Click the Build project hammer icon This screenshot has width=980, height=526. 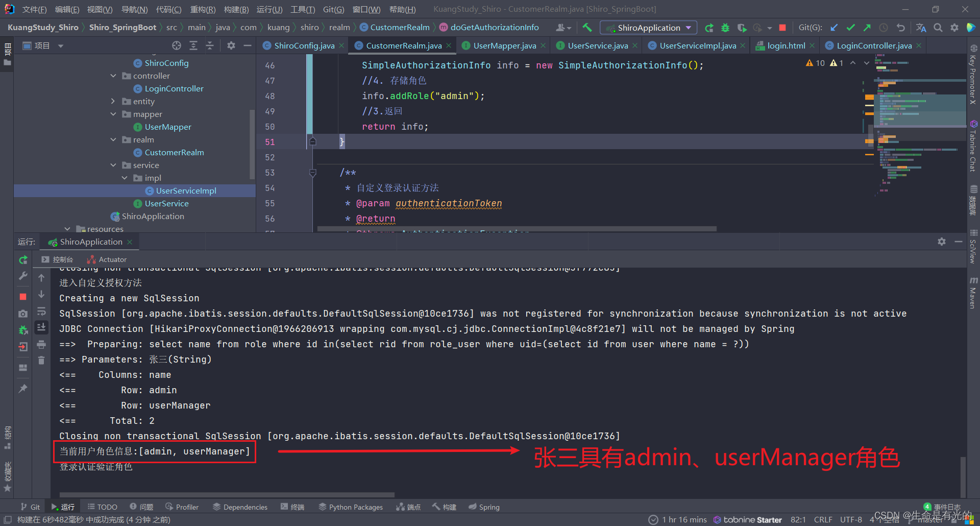587,28
